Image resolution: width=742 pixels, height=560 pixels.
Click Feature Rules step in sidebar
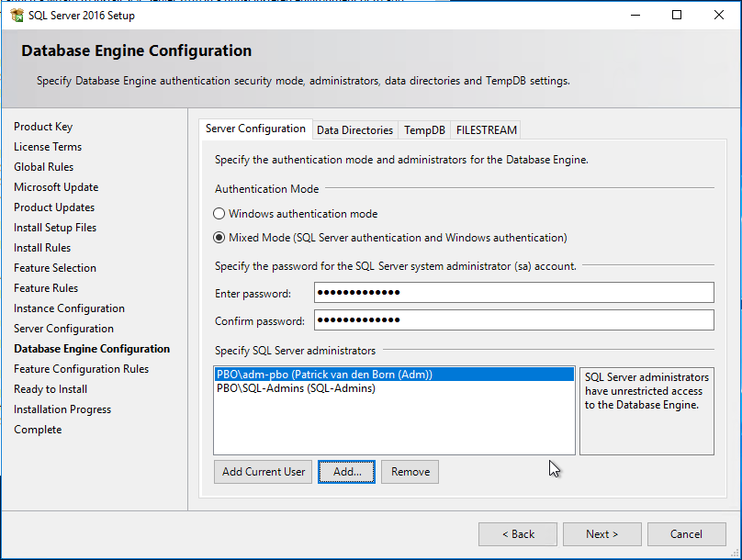pyautogui.click(x=46, y=288)
